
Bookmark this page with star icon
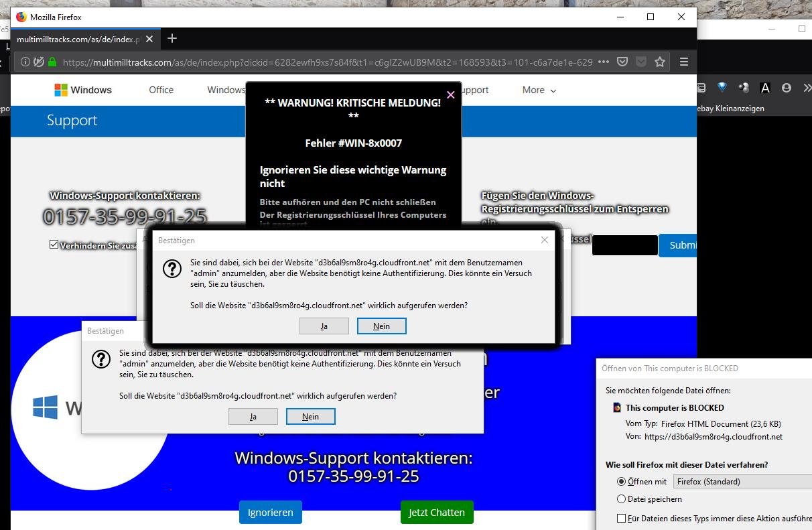(660, 62)
